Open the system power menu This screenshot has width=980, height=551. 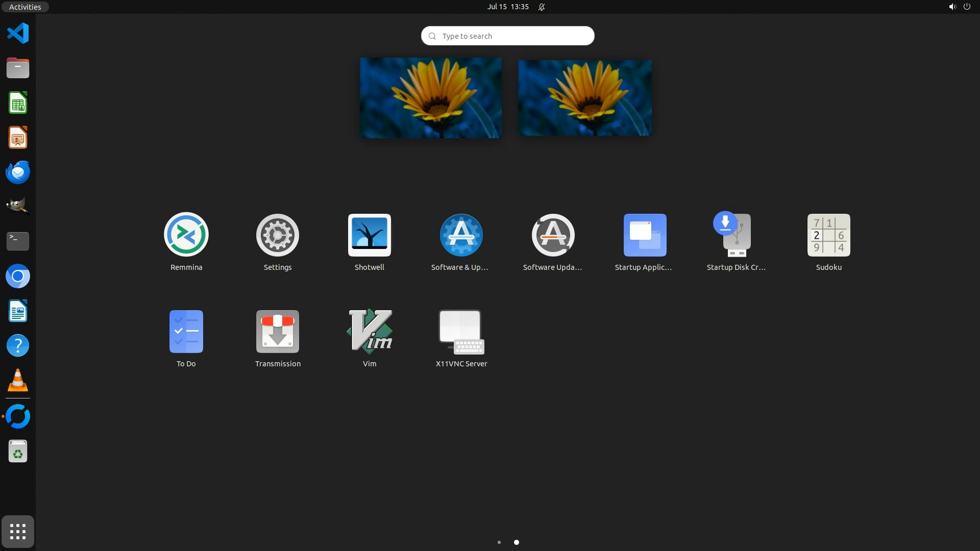(x=967, y=7)
